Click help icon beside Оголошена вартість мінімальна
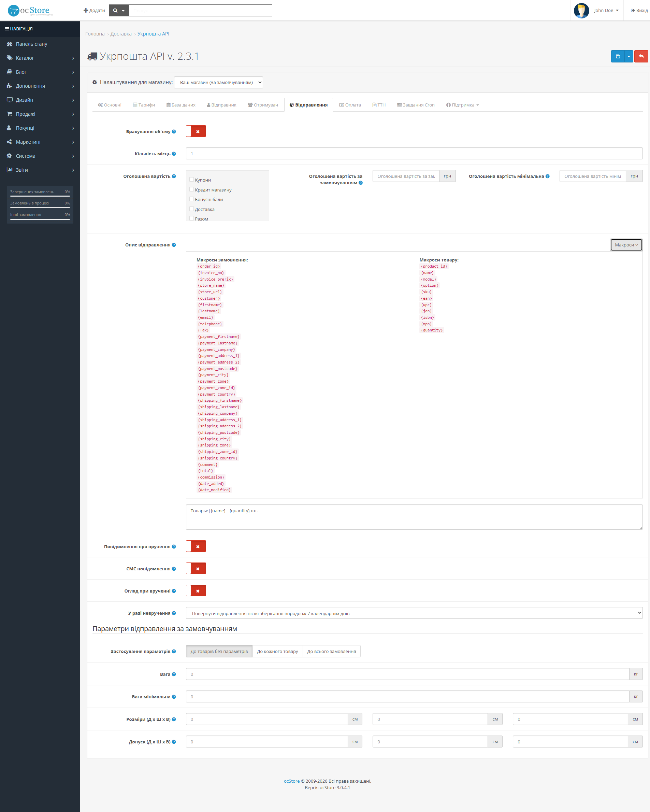 548,176
